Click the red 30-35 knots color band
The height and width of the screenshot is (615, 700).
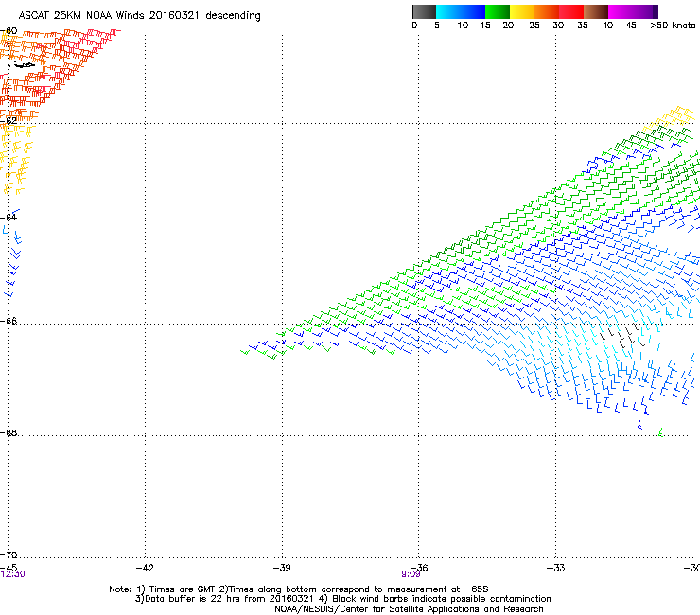click(571, 11)
